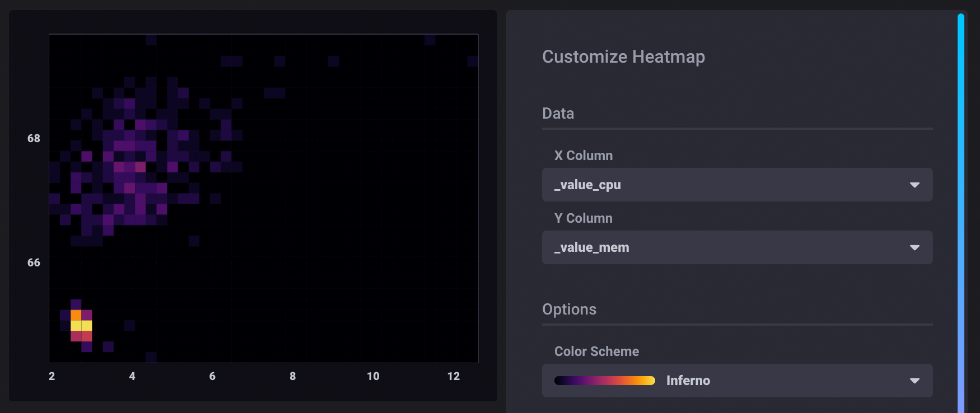The image size is (980, 413).
Task: Click the 8 tick label on the x-axis
Action: point(293,377)
